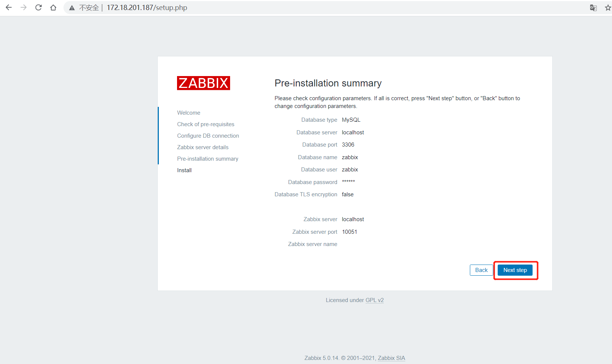Click the 不安全 security label
This screenshot has width=612, height=364.
[89, 8]
